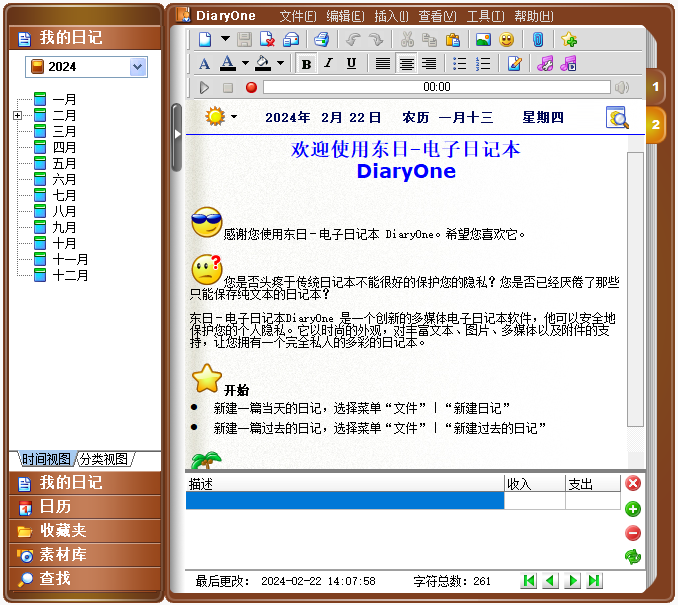Image resolution: width=678 pixels, height=605 pixels.
Task: Align text right
Action: tap(429, 64)
